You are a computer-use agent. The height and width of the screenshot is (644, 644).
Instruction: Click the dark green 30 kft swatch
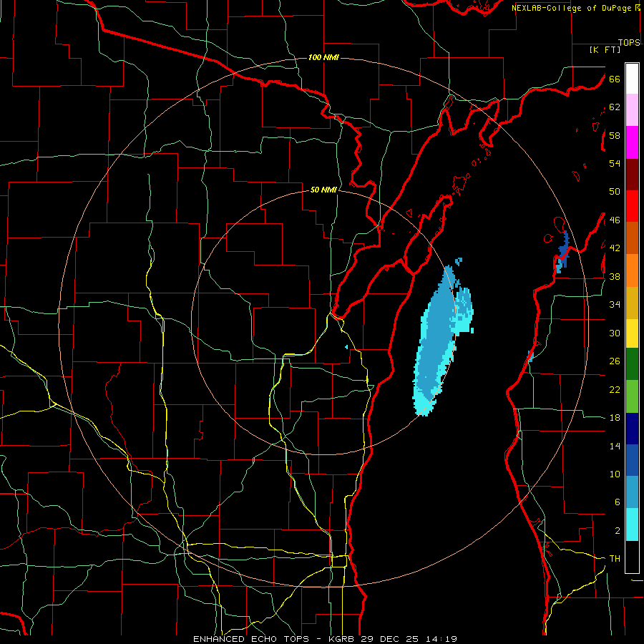point(632,364)
